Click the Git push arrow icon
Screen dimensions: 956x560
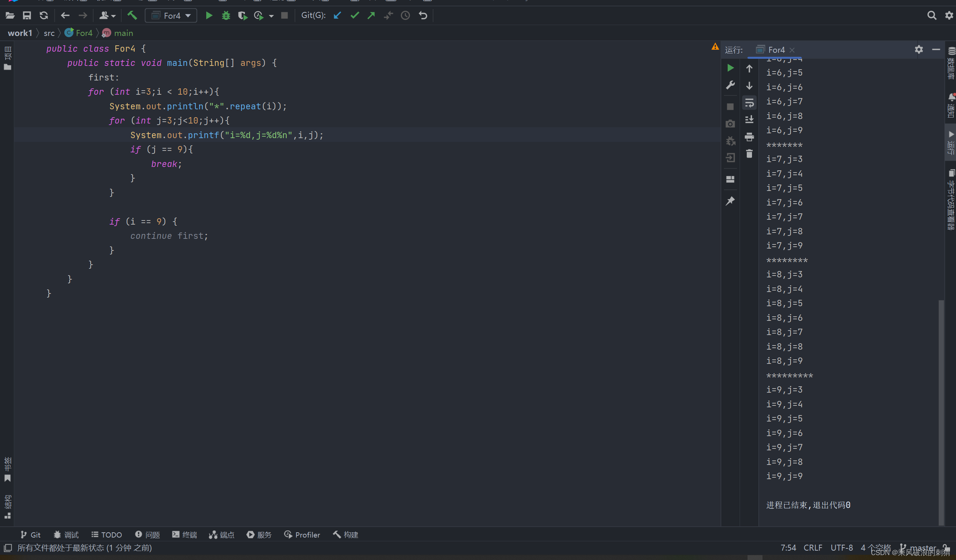(x=371, y=16)
